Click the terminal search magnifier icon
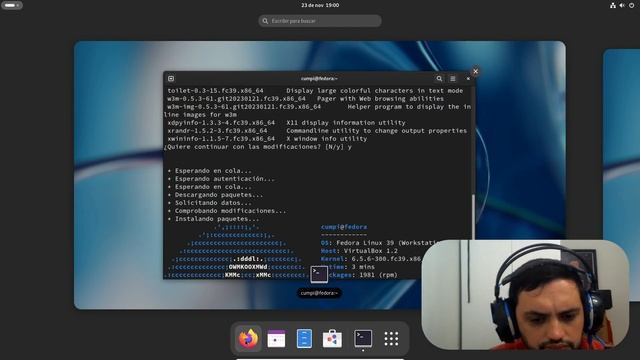Image resolution: width=640 pixels, height=360 pixels. 439,78
